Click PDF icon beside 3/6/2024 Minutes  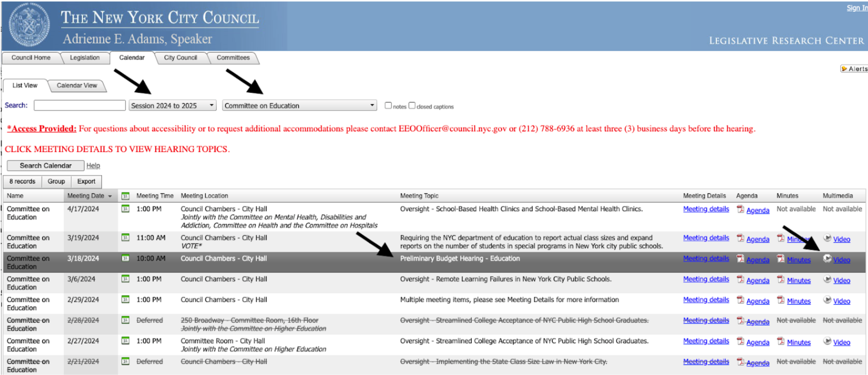click(781, 279)
